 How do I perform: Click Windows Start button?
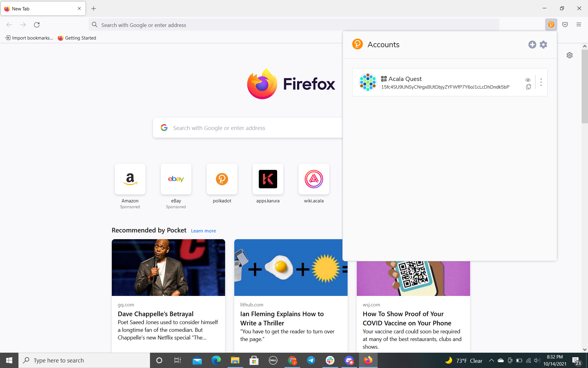(x=9, y=360)
